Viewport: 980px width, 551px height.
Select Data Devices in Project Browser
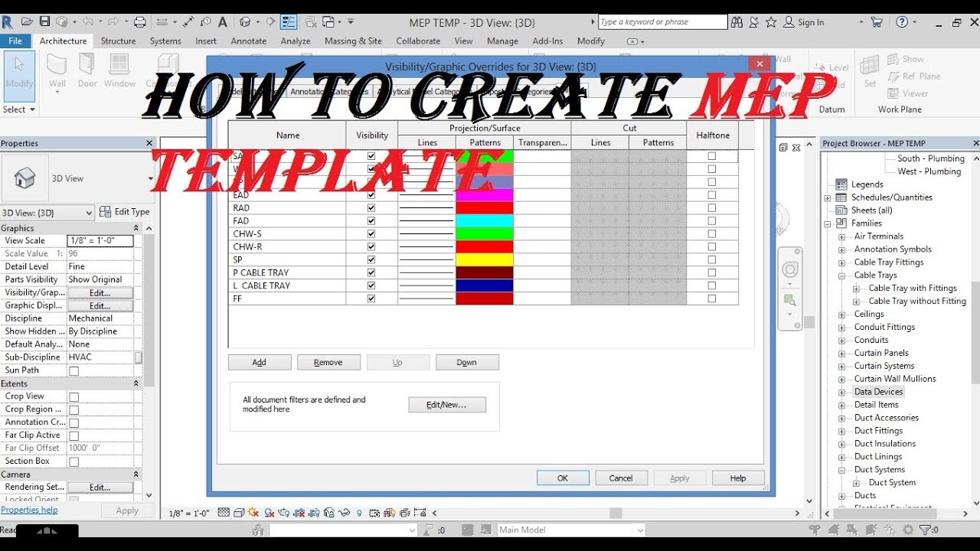click(878, 392)
